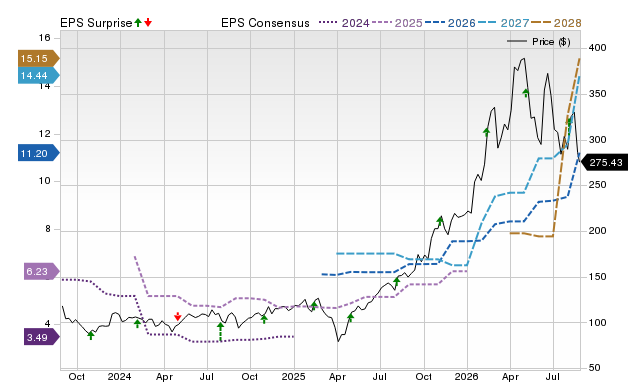Image resolution: width=640 pixels, height=382 pixels.
Task: Click the 16 EPS axis label
Action: (x=44, y=38)
